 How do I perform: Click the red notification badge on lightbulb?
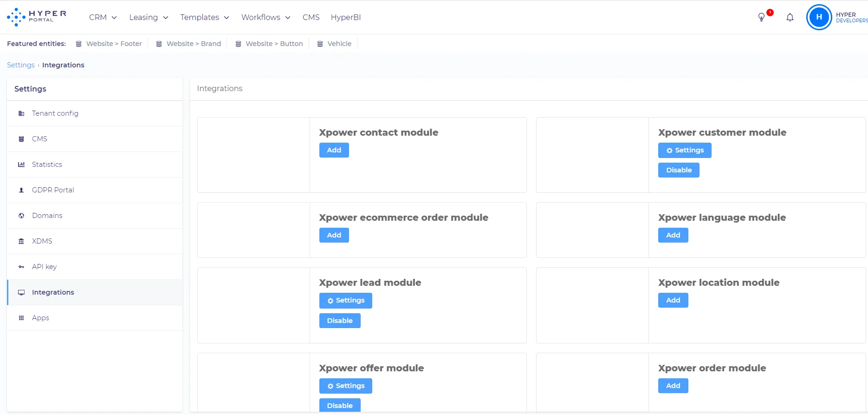point(770,13)
